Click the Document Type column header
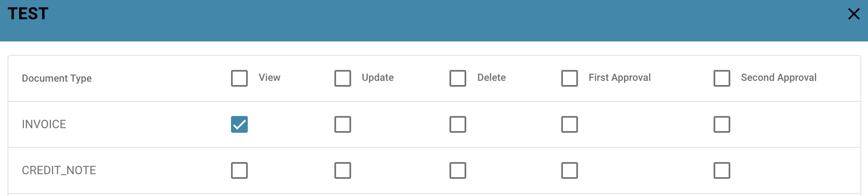The image size is (868, 196). pyautogui.click(x=56, y=78)
